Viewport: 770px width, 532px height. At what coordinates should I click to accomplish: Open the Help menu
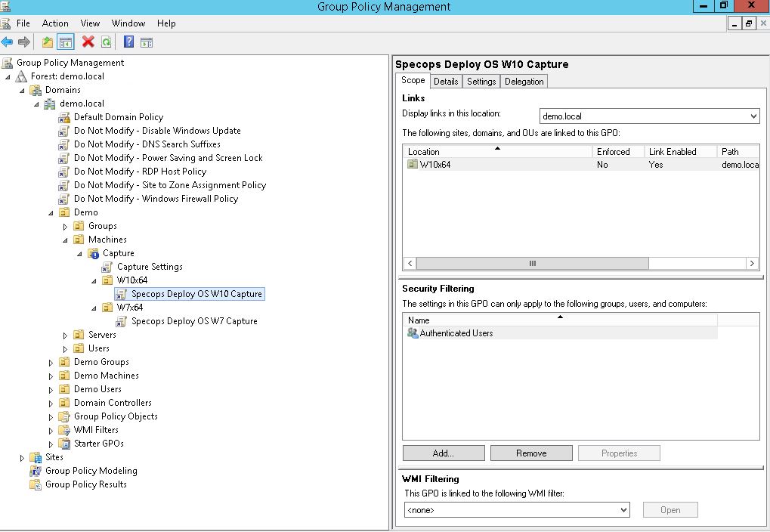pos(166,23)
